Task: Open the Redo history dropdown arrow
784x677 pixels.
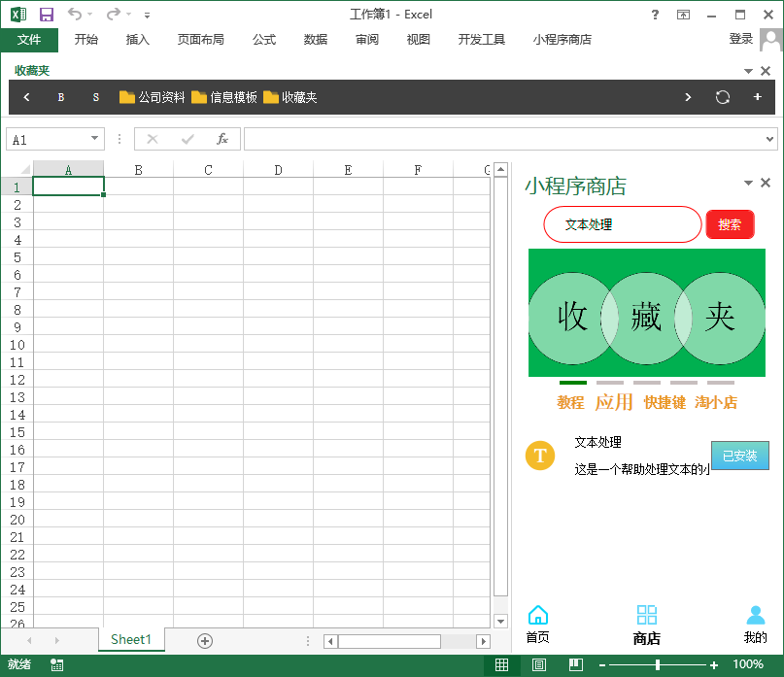Action: [129, 14]
